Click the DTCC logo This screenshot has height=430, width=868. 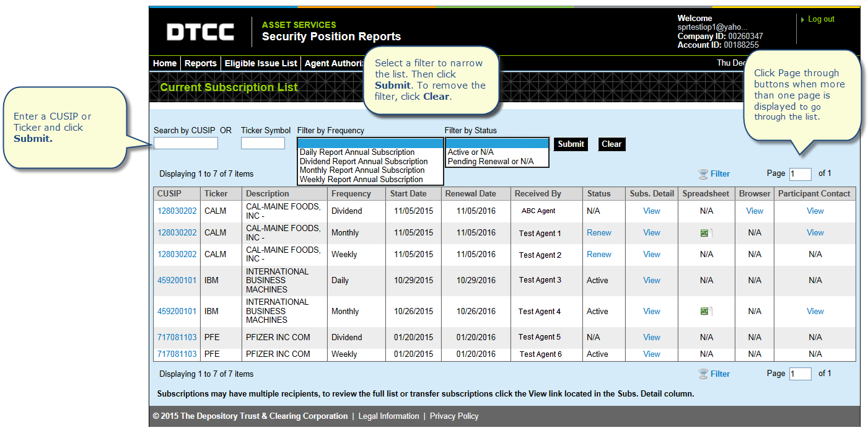pos(200,32)
